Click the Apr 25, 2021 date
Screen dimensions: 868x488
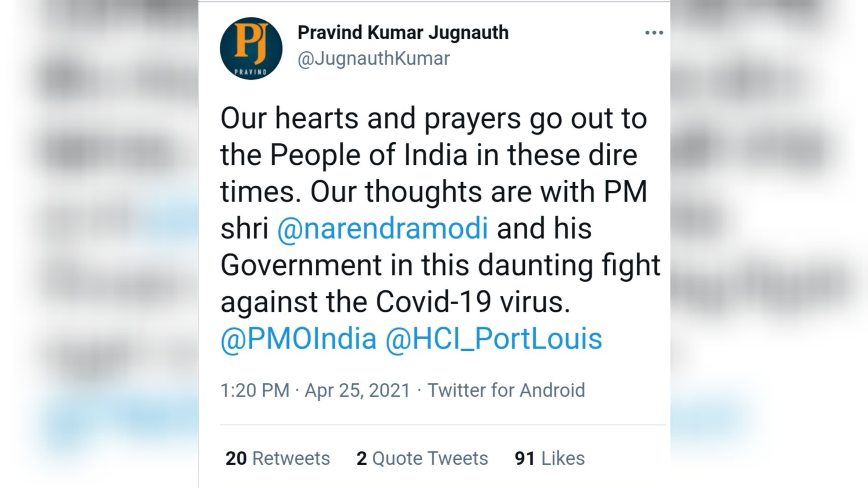point(357,390)
